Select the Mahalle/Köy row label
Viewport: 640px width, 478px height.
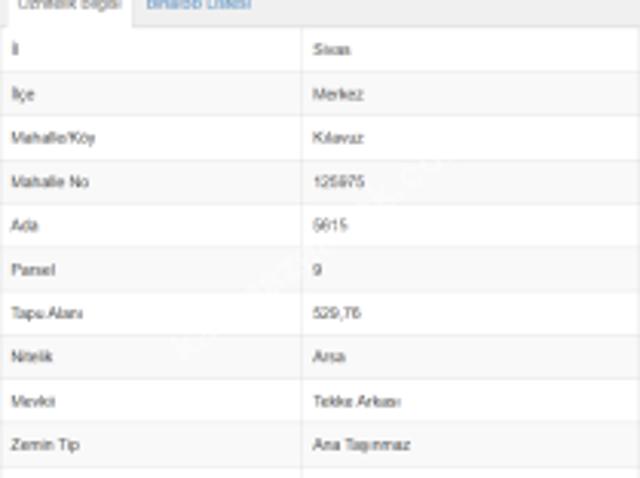tap(53, 138)
